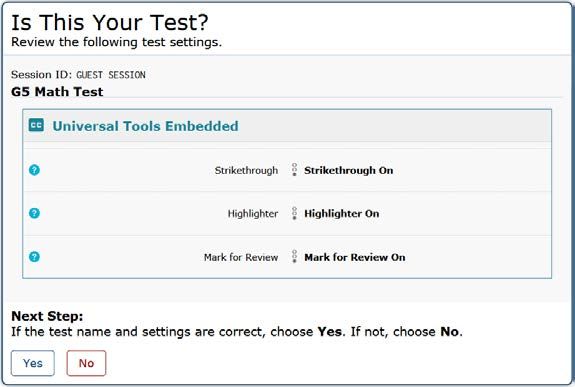
Task: Click the Mark for Review setting label
Action: tap(241, 257)
